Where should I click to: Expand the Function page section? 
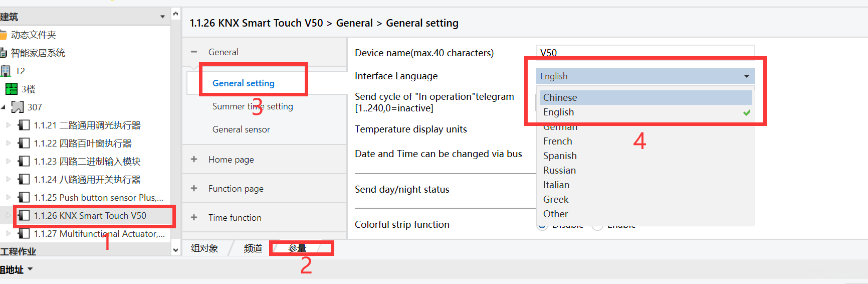click(x=194, y=189)
